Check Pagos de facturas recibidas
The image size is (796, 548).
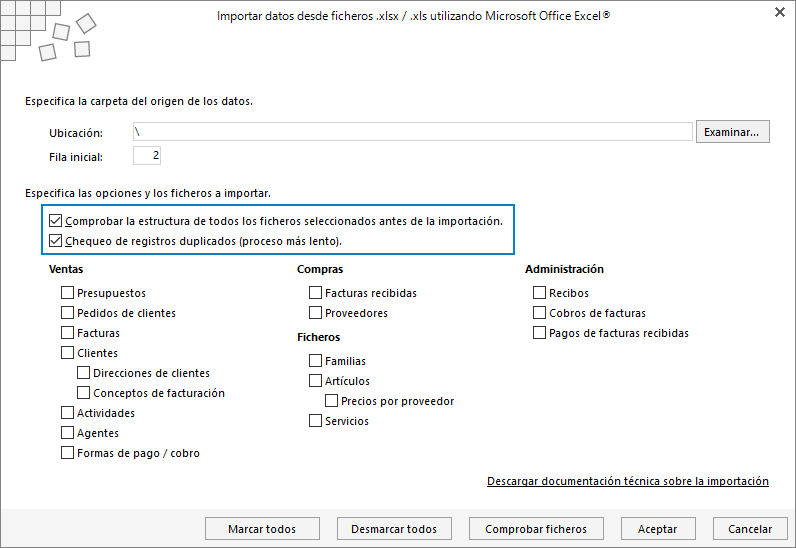(x=539, y=333)
